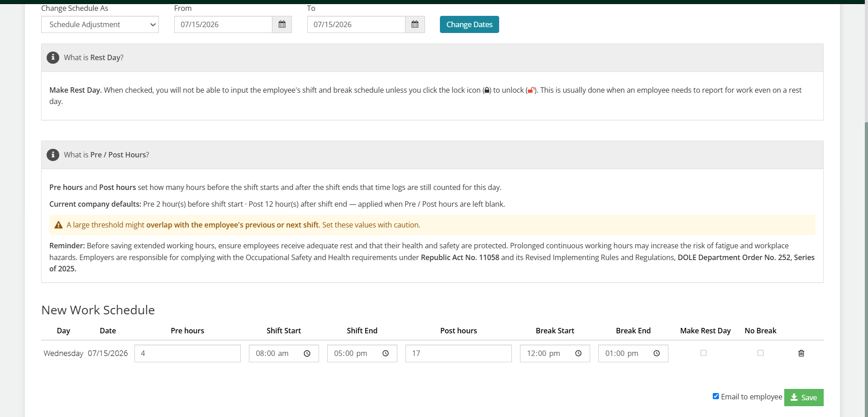Edit the To date field
Viewport: 868px width, 417px height.
(x=356, y=24)
